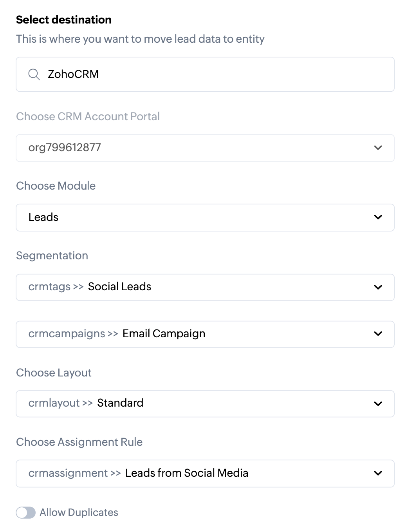Open the crmtags Social Leads dropdown
This screenshot has width=415, height=532.
(196, 287)
